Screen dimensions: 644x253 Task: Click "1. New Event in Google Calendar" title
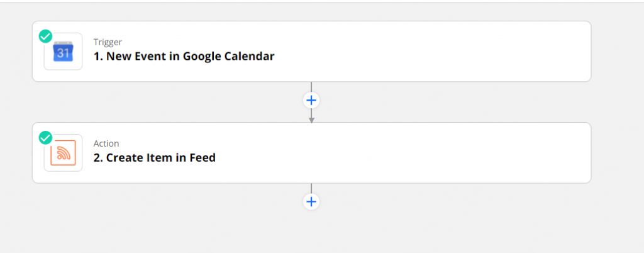tap(184, 56)
